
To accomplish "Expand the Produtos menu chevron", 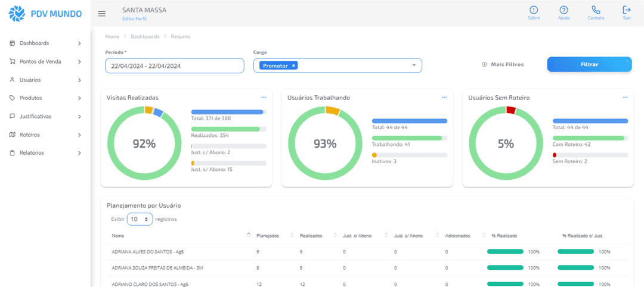I will click(80, 98).
